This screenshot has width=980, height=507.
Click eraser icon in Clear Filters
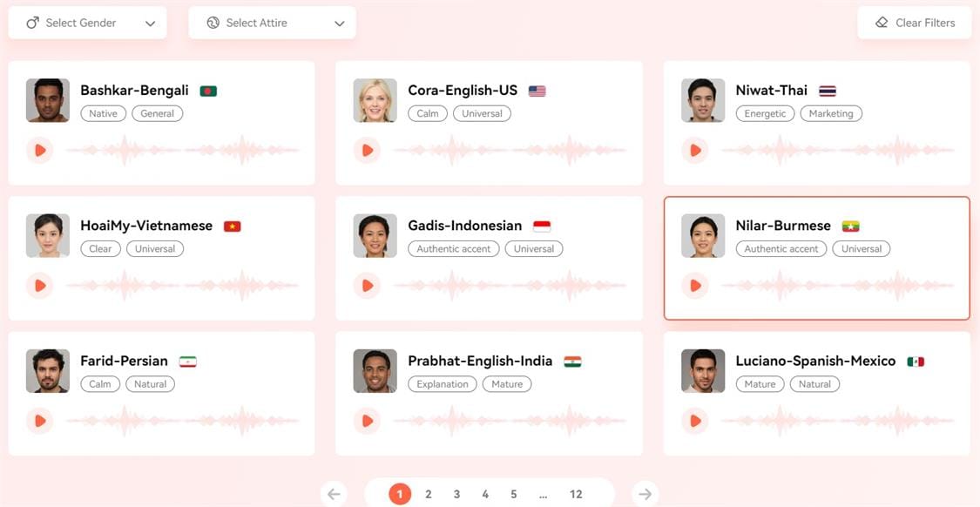click(x=882, y=23)
